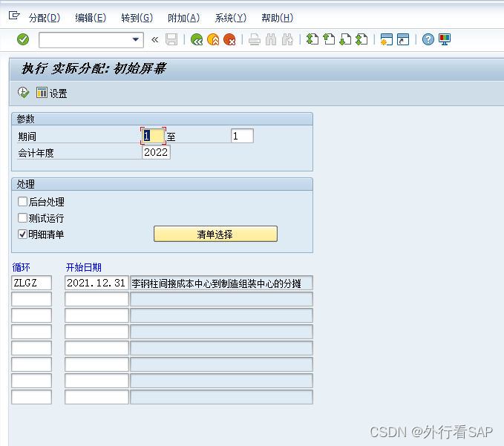The height and width of the screenshot is (446, 504).
Task: Click the 清单选择 button
Action: (215, 234)
